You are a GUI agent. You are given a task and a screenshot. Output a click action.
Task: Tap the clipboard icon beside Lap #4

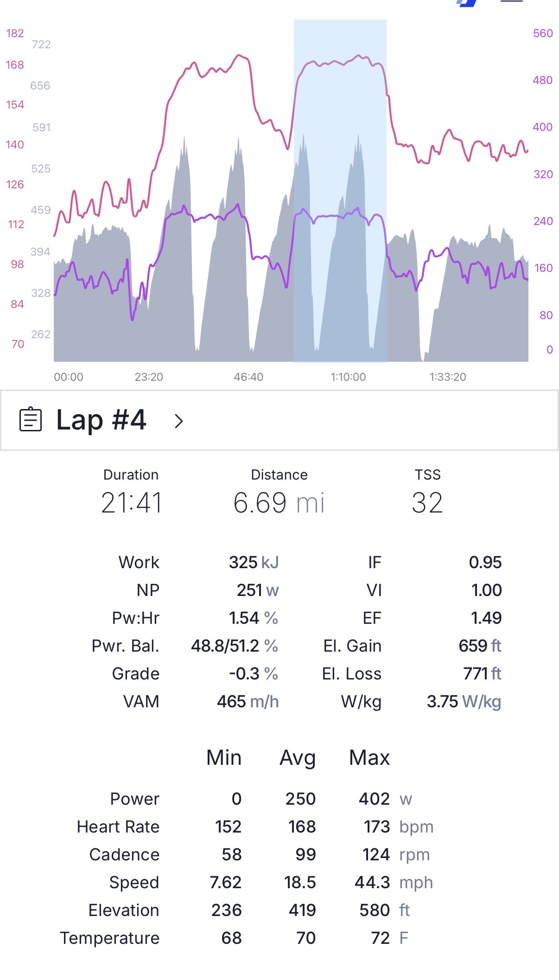coord(31,419)
